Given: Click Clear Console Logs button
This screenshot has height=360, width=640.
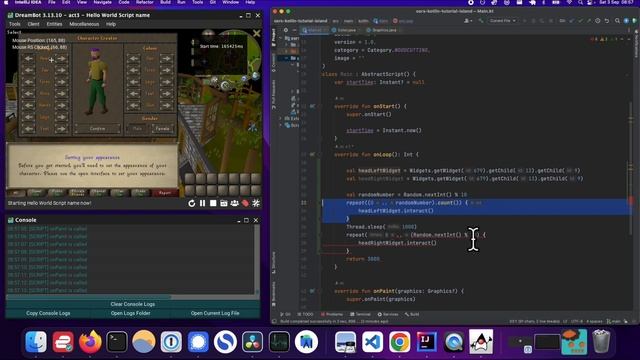Looking at the screenshot, I should [133, 304].
